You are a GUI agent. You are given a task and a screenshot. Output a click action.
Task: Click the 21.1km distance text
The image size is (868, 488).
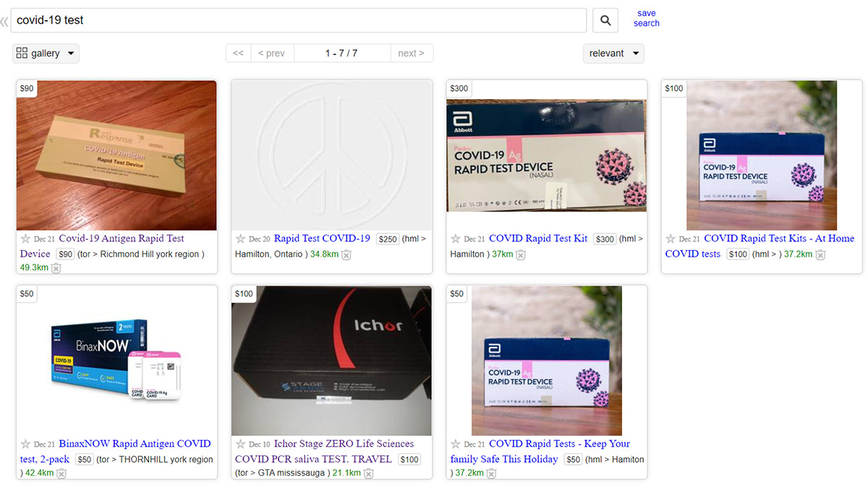(x=346, y=474)
